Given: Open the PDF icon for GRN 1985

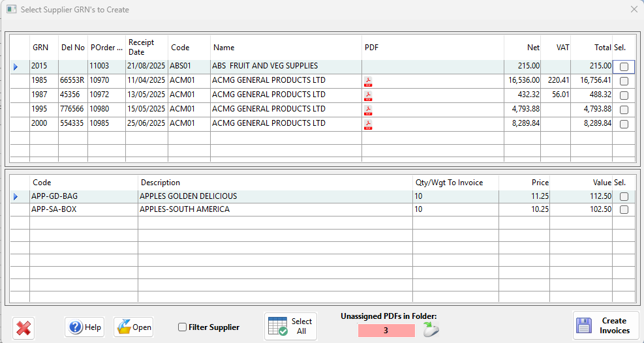Looking at the screenshot, I should (368, 81).
